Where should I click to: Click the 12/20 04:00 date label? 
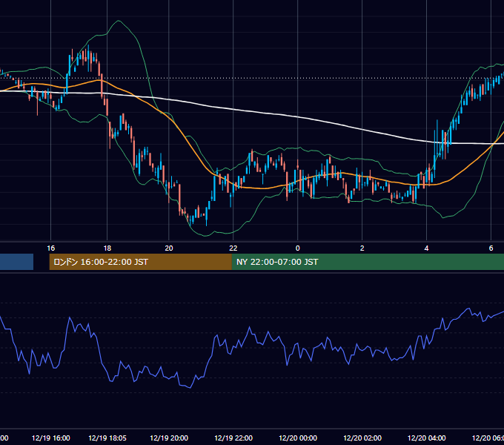click(426, 438)
